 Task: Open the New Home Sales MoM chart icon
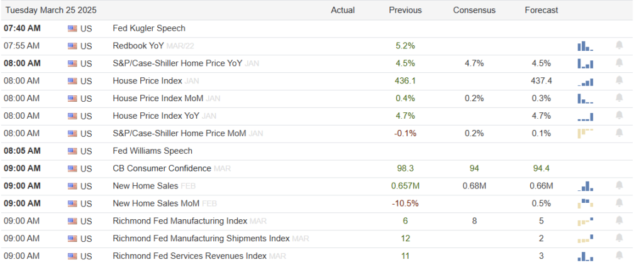coord(586,203)
